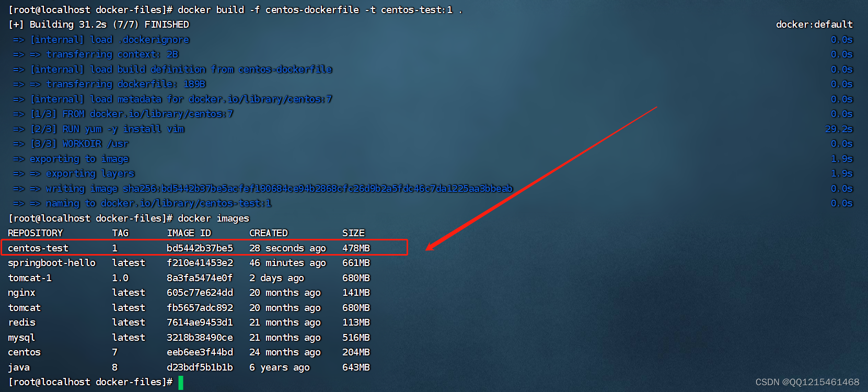Click the 'springboot-hello' repository name

click(x=52, y=263)
